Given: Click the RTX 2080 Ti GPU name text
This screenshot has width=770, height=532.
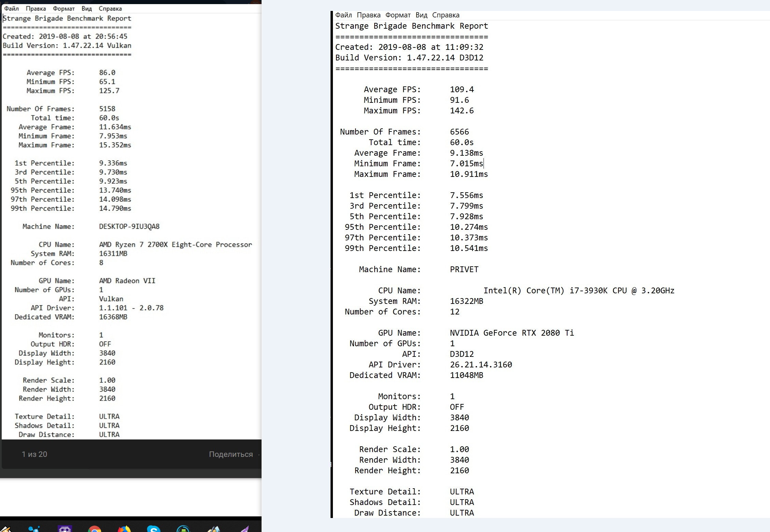Looking at the screenshot, I should point(512,333).
